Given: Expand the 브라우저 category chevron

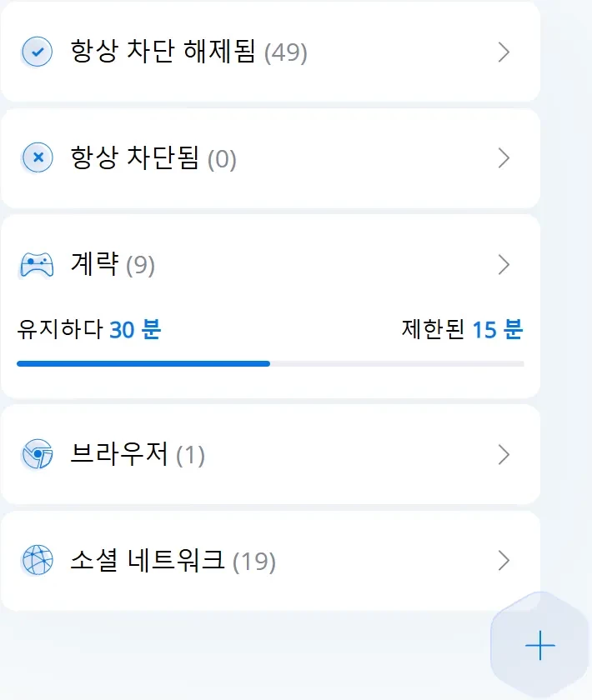Looking at the screenshot, I should point(503,455).
